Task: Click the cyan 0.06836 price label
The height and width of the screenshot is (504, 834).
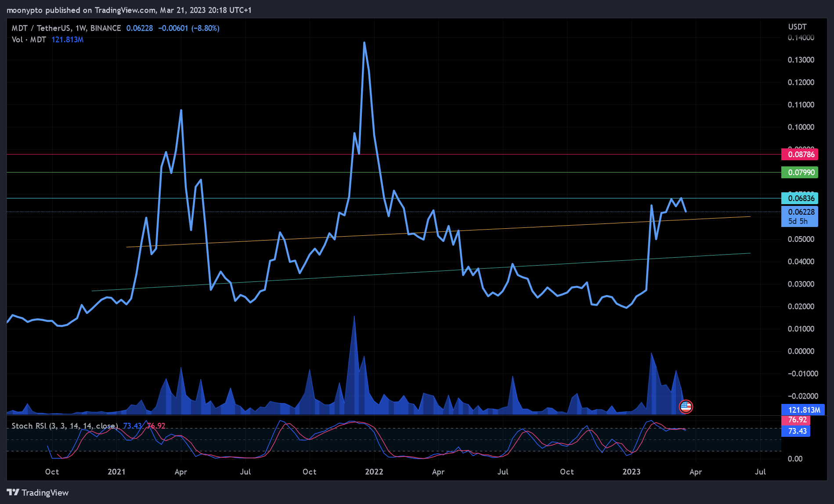Action: (x=801, y=198)
